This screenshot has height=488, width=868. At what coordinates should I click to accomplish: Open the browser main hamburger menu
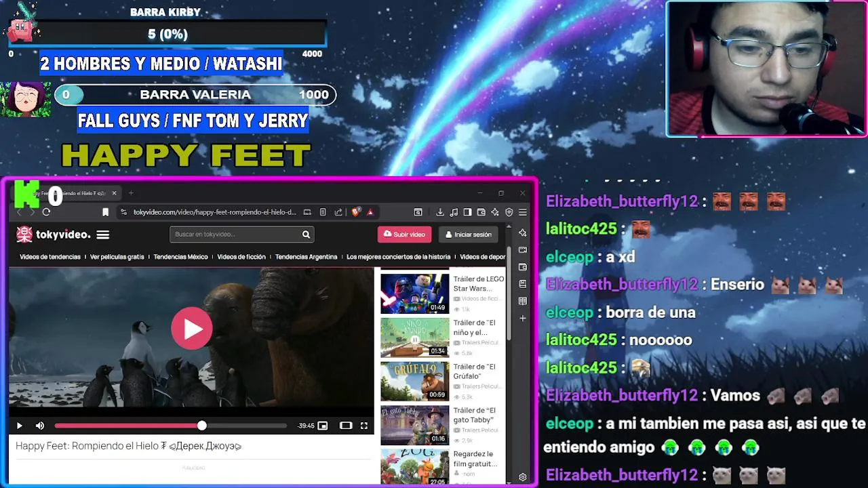pos(522,212)
